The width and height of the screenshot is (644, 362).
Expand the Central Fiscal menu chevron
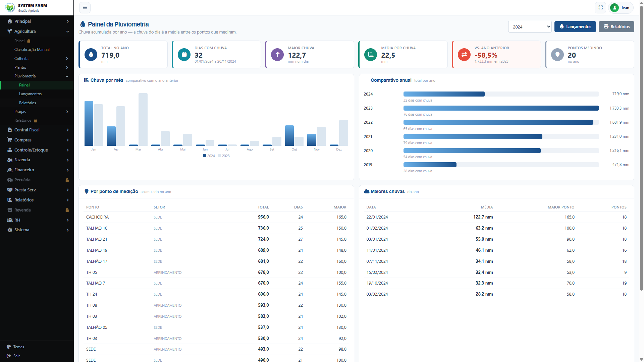pos(68,130)
